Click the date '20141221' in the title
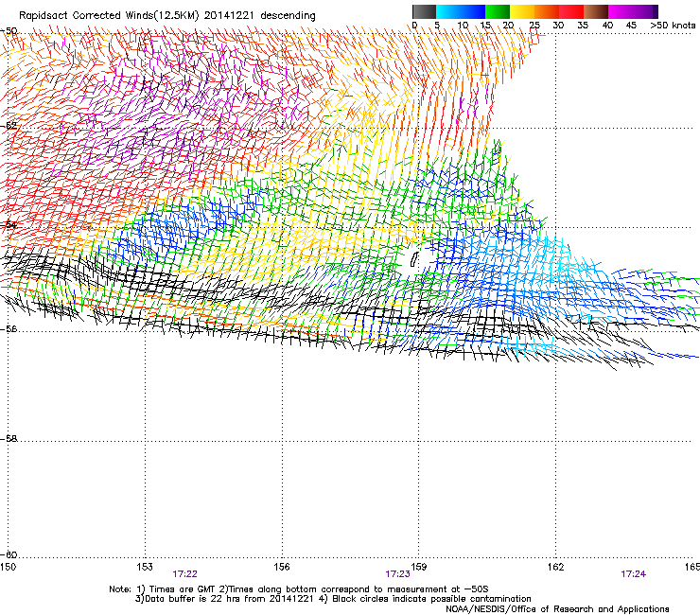 tap(229, 16)
